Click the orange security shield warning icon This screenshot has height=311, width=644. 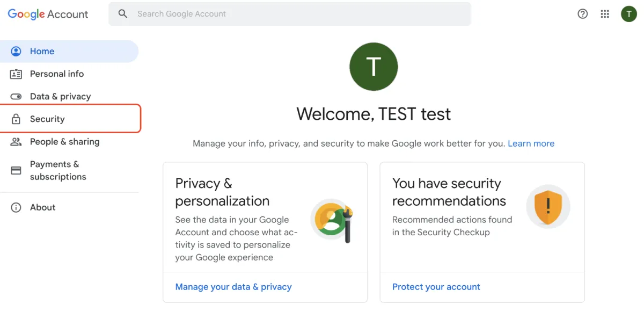pos(548,207)
